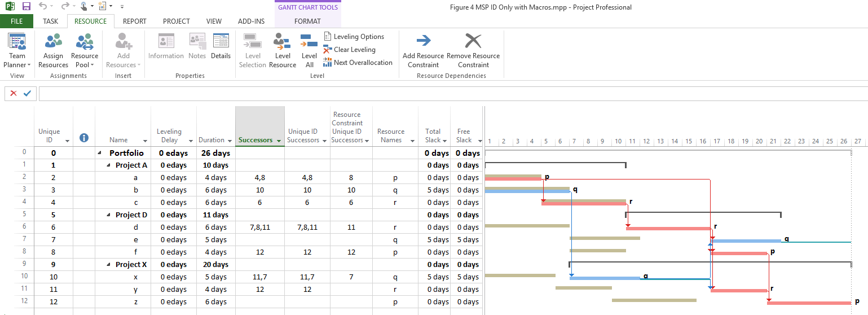Open the FILE backstage menu
The height and width of the screenshot is (315, 868).
(17, 21)
